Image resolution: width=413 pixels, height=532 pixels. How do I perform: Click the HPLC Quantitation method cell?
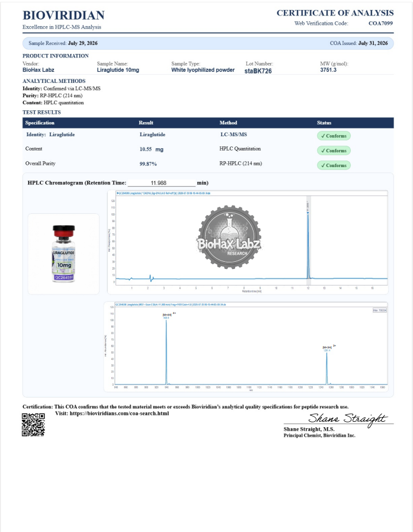click(x=240, y=149)
